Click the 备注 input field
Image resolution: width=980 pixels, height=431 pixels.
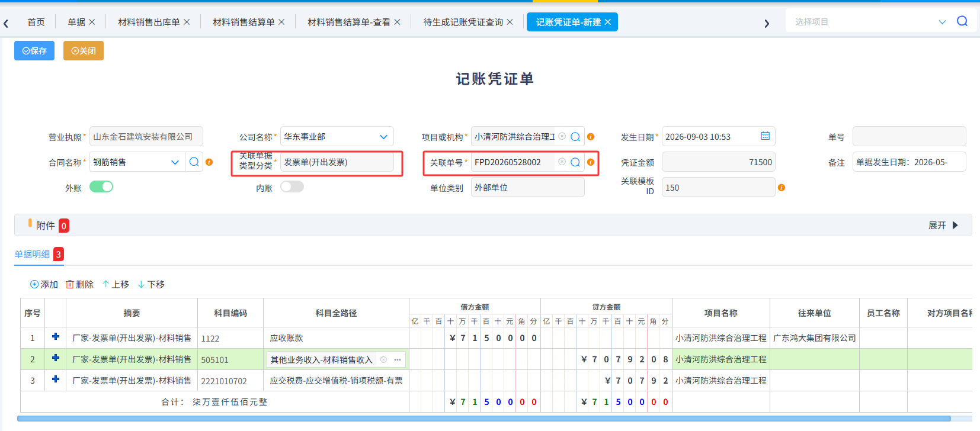coord(909,162)
